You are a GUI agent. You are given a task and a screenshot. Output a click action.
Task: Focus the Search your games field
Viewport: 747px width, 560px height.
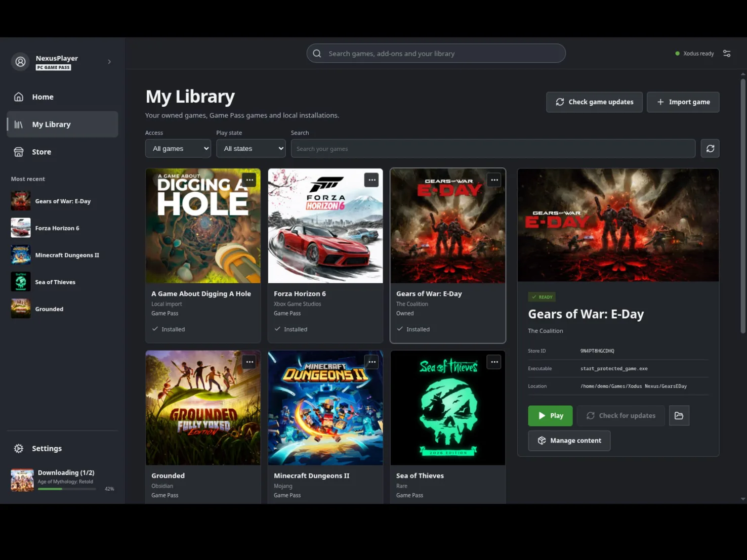[x=493, y=148]
